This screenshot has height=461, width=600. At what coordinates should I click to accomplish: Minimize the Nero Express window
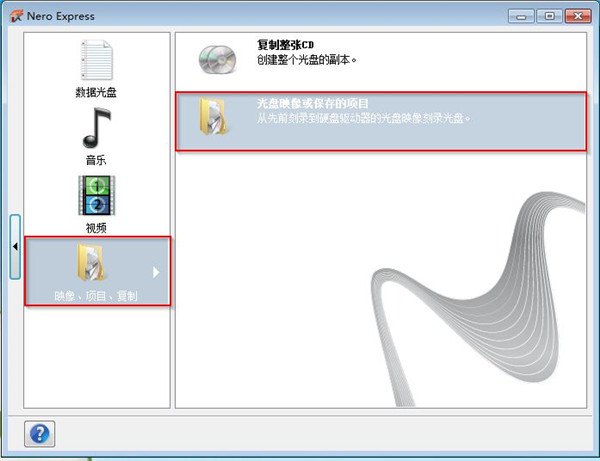point(522,16)
